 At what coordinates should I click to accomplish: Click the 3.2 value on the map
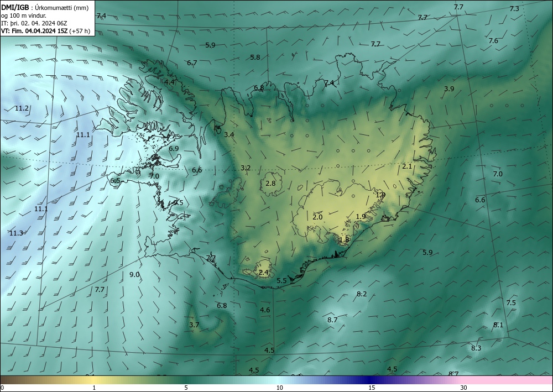[x=246, y=168]
